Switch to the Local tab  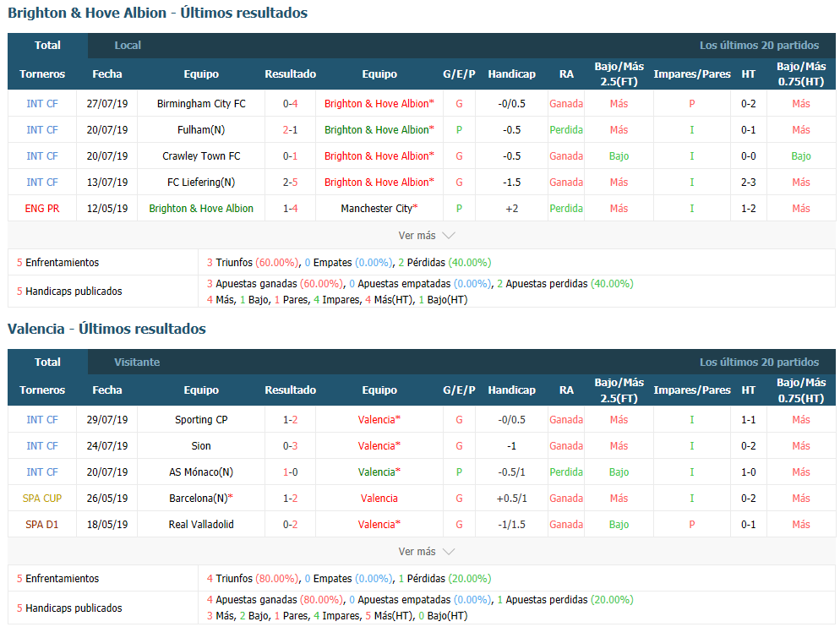point(128,46)
